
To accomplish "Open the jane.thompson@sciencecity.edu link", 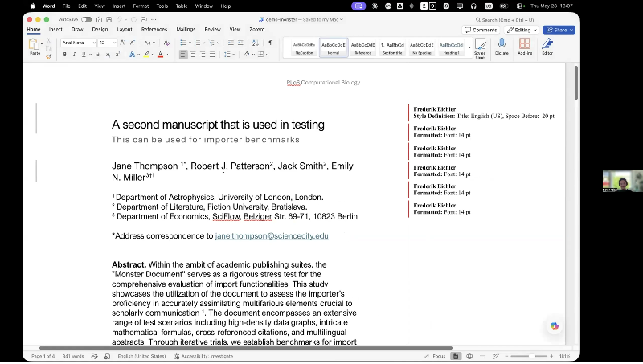I will coord(272,236).
